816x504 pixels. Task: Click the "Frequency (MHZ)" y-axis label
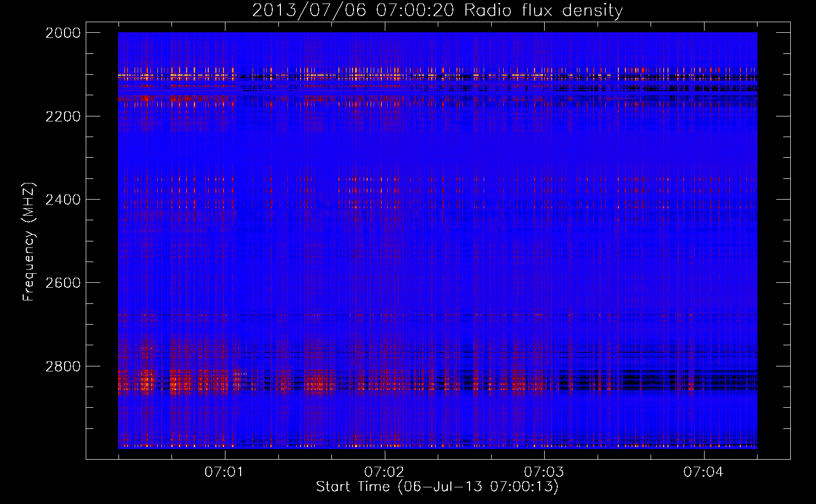pyautogui.click(x=29, y=242)
